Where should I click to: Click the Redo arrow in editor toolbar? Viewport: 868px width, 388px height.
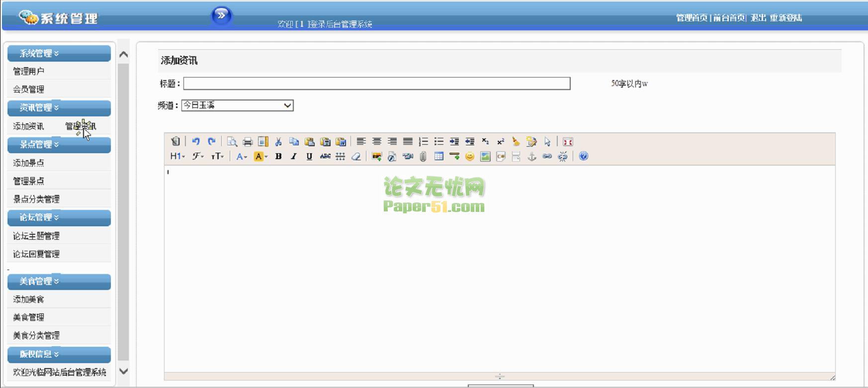click(211, 141)
